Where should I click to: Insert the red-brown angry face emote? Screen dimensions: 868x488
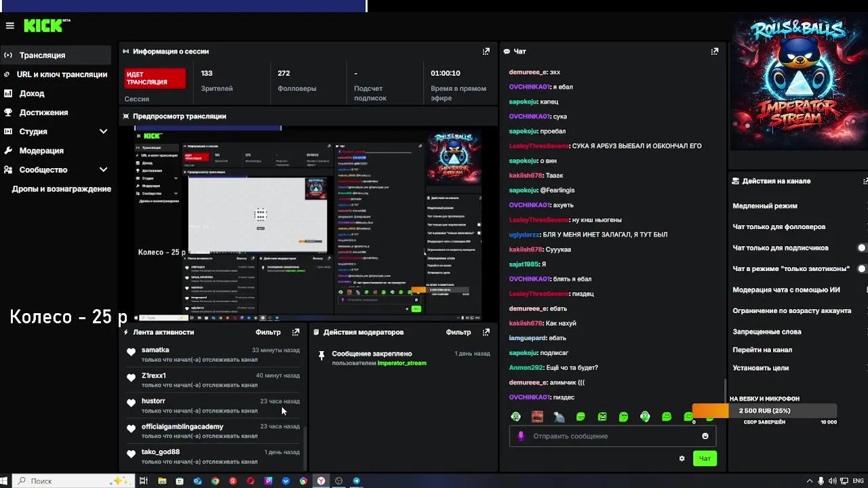point(537,417)
